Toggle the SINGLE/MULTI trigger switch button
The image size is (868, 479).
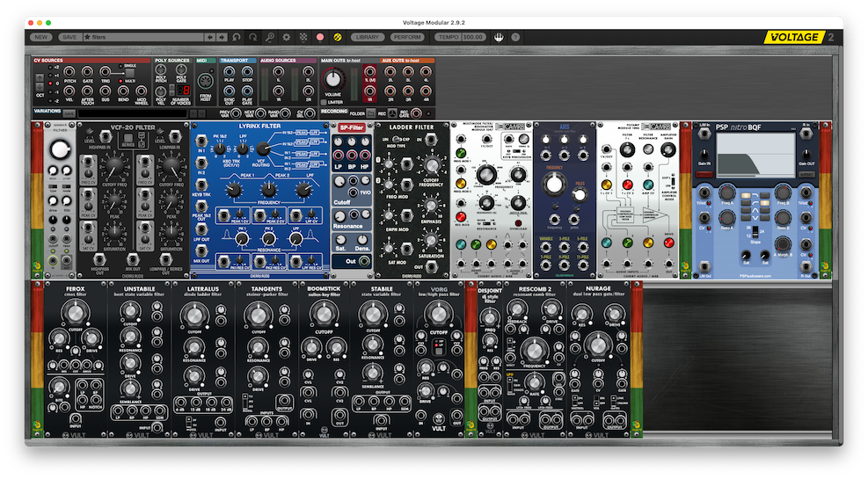pyautogui.click(x=129, y=73)
